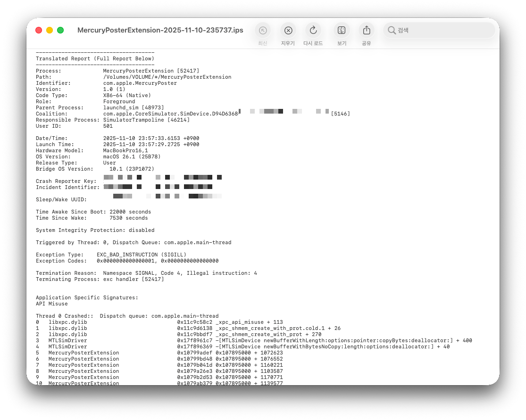
Task: Click hardware model "MacBookPro16,1"
Action: [x=125, y=150]
